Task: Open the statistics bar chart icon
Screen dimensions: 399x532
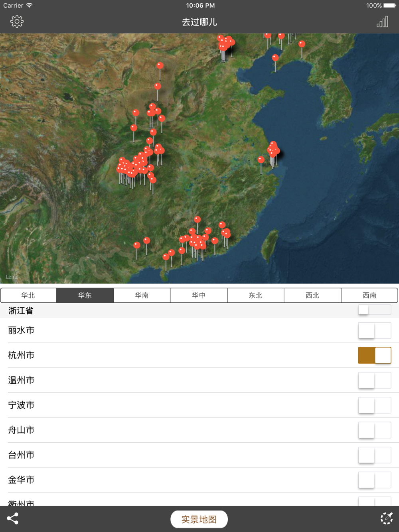Action: tap(382, 22)
